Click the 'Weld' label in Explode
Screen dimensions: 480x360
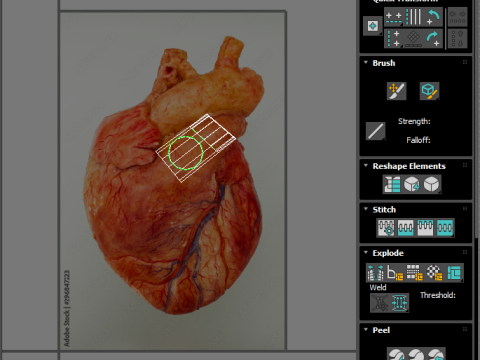[378, 287]
